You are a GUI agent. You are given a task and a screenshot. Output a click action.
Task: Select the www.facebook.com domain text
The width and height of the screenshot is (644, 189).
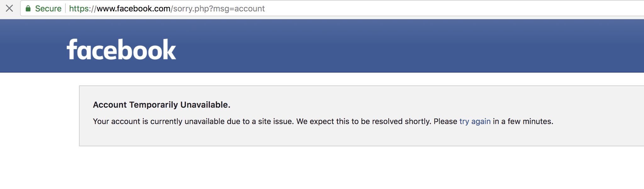pos(133,8)
